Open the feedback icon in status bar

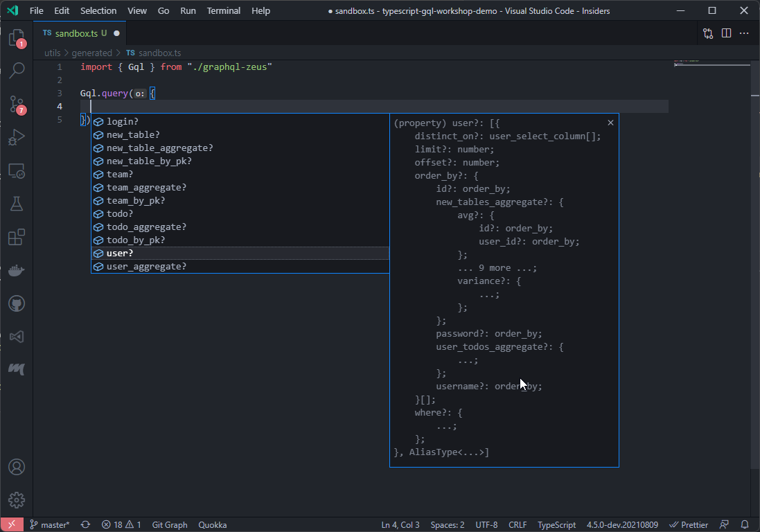tap(724, 525)
